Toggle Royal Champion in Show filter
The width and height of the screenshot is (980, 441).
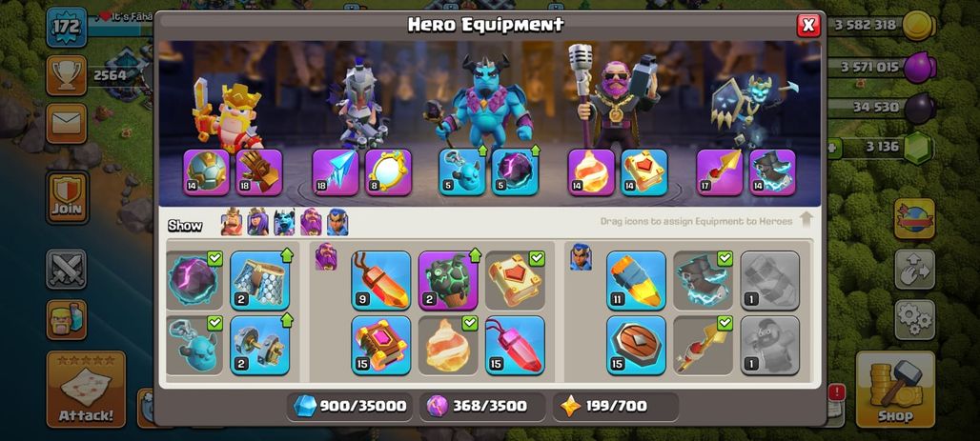point(337,222)
